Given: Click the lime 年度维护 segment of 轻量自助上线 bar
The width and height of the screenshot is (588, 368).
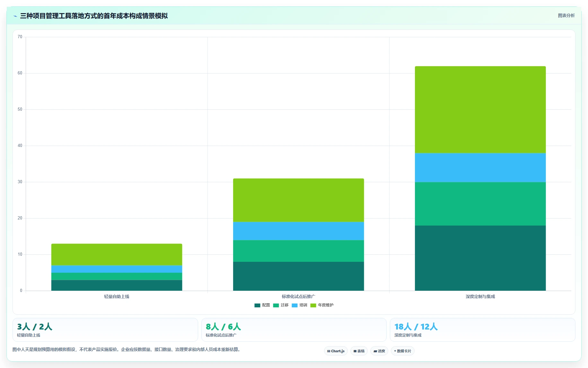Looking at the screenshot, I should (x=117, y=255).
